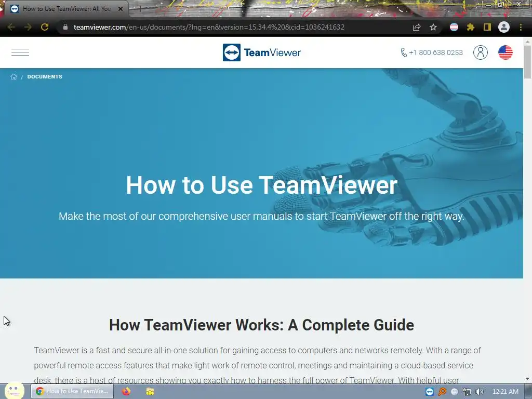The height and width of the screenshot is (399, 532).
Task: Open the network tray icon
Action: tap(467, 392)
